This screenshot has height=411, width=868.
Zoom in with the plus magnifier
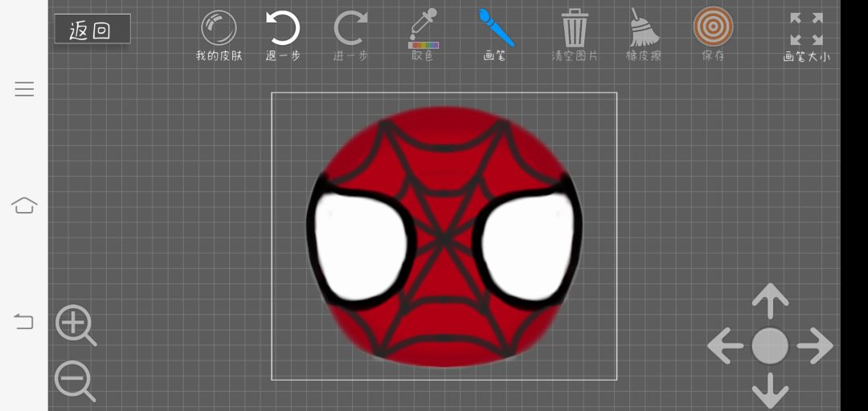(76, 325)
